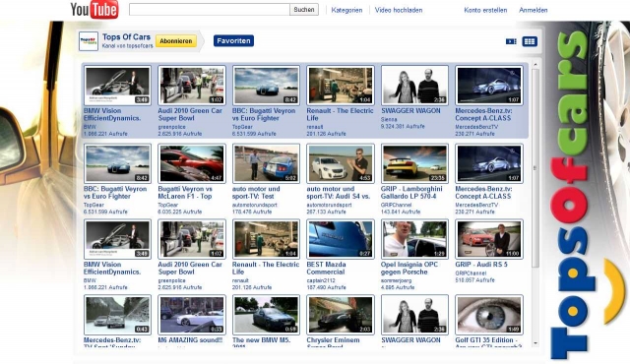Click uploader name 'Sienna'
This screenshot has height=364, width=630.
pos(389,119)
